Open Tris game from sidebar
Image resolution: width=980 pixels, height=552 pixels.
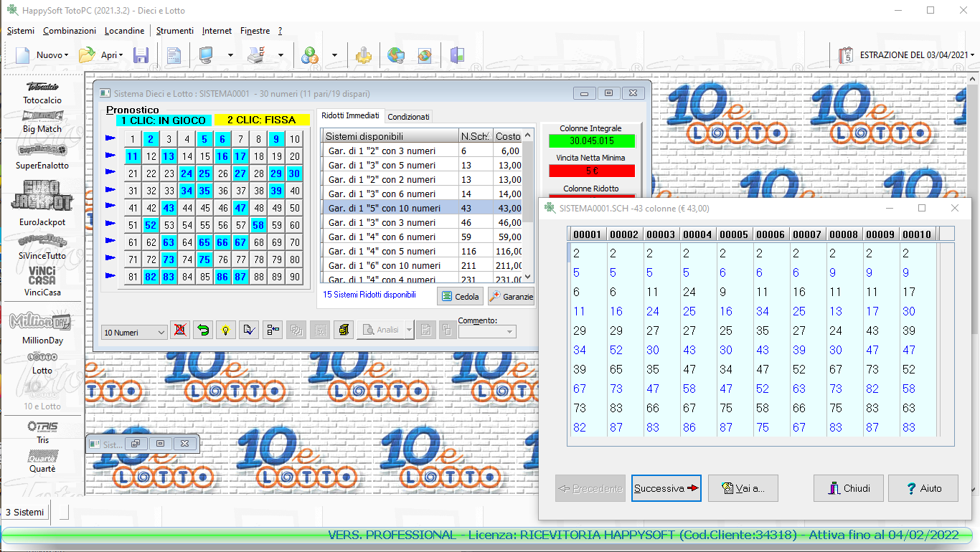click(42, 432)
